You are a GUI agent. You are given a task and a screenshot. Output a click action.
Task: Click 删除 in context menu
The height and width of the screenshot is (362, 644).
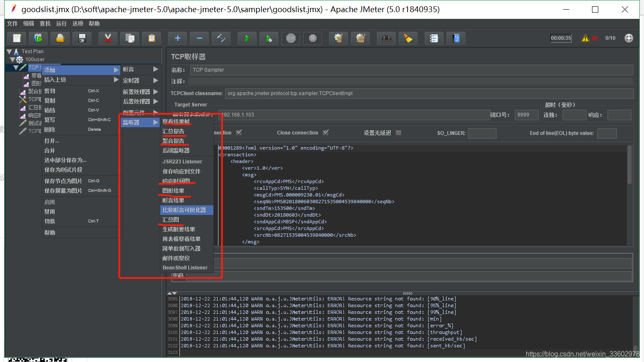(x=81, y=129)
